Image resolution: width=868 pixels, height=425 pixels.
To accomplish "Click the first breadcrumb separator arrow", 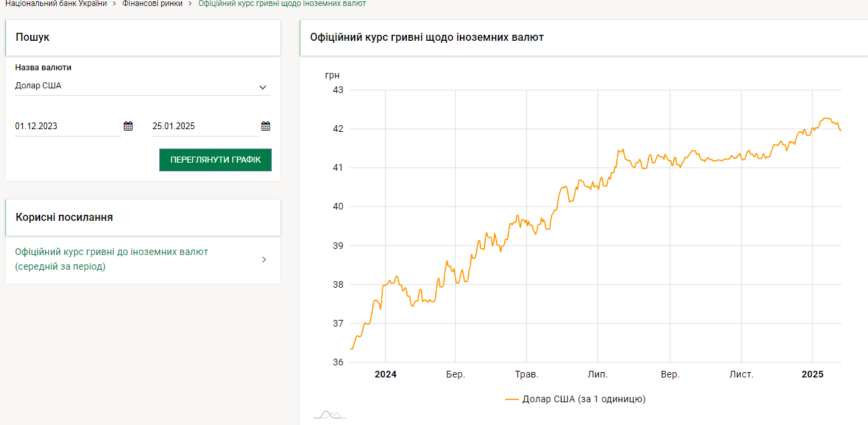I will tap(114, 4).
